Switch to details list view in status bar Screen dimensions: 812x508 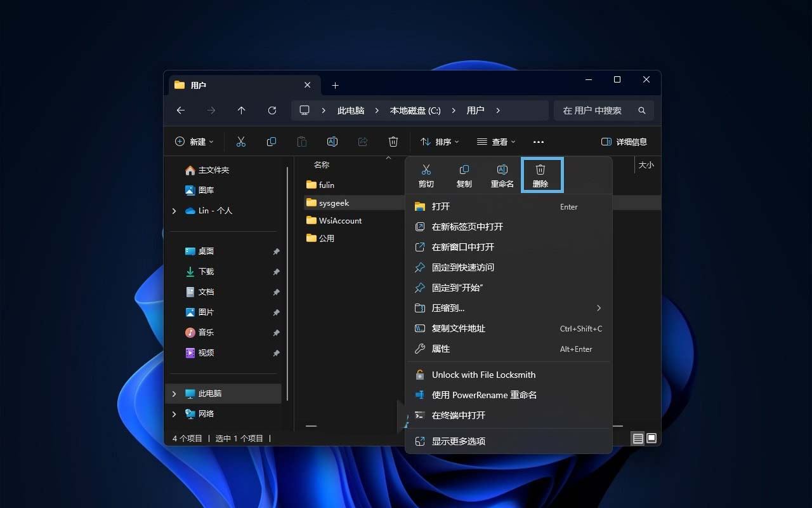click(x=638, y=438)
